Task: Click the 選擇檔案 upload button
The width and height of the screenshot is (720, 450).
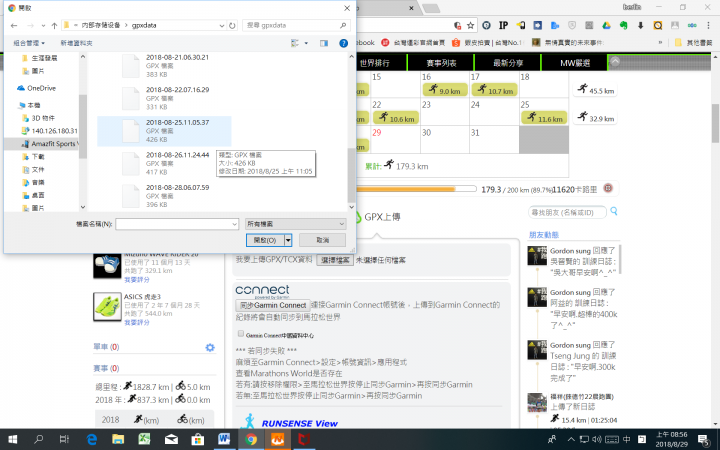Action: tap(335, 260)
